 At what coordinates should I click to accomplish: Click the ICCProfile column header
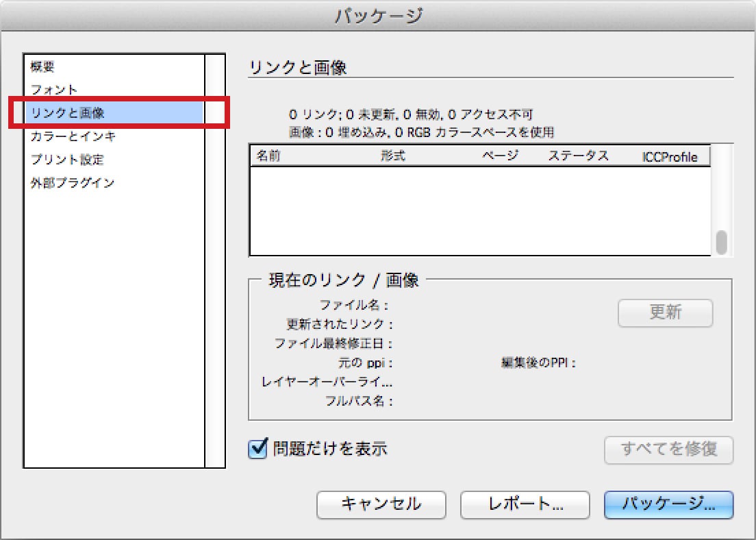669,157
